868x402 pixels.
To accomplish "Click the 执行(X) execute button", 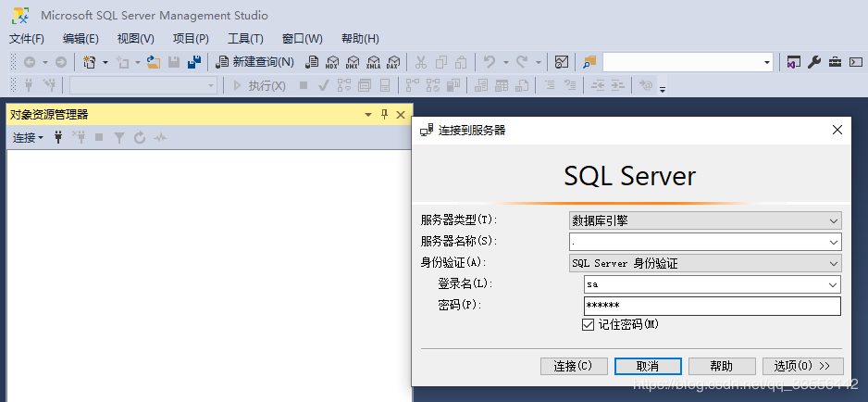I will pyautogui.click(x=259, y=85).
